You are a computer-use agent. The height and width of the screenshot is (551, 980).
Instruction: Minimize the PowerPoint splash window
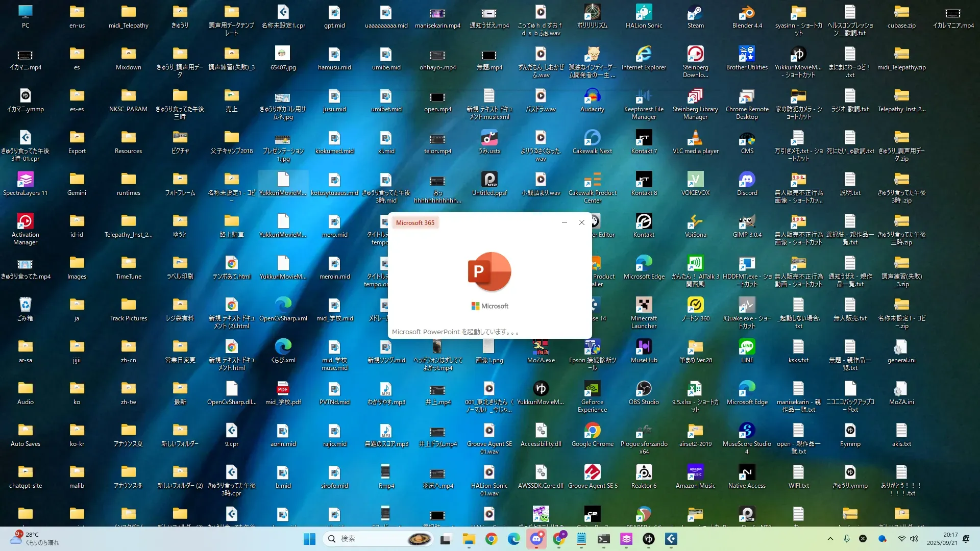tap(565, 222)
